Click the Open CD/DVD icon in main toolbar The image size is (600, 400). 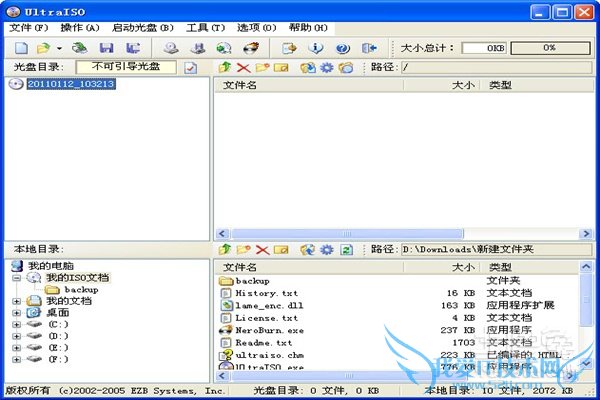point(80,48)
